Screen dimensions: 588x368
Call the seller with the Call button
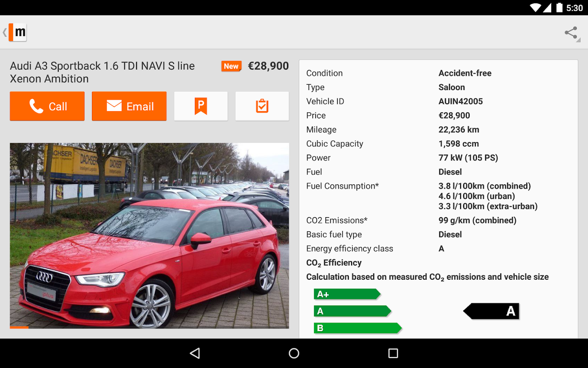click(x=47, y=106)
